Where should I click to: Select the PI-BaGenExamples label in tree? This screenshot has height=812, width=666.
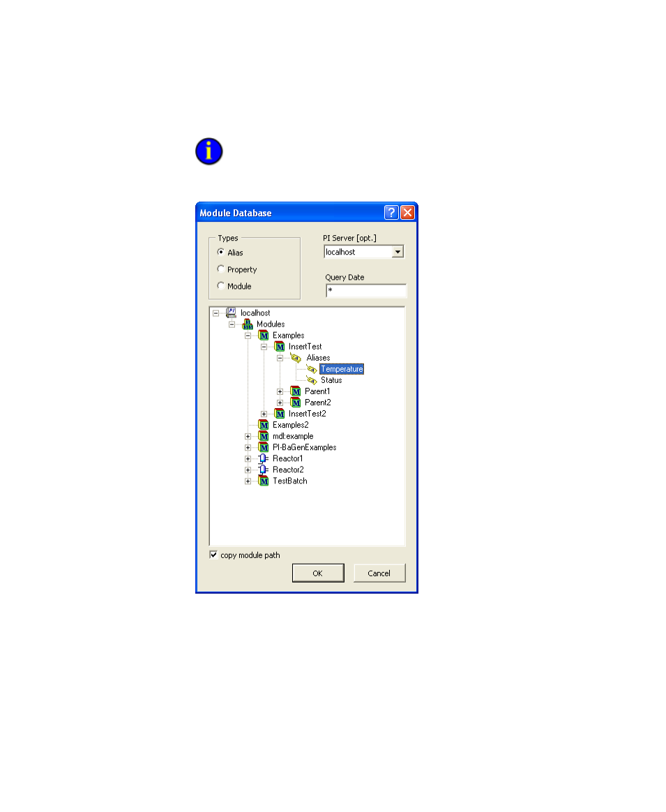pyautogui.click(x=305, y=447)
